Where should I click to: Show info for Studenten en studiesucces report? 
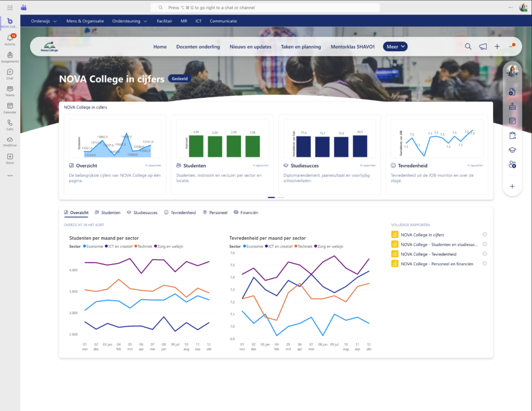pyautogui.click(x=485, y=244)
